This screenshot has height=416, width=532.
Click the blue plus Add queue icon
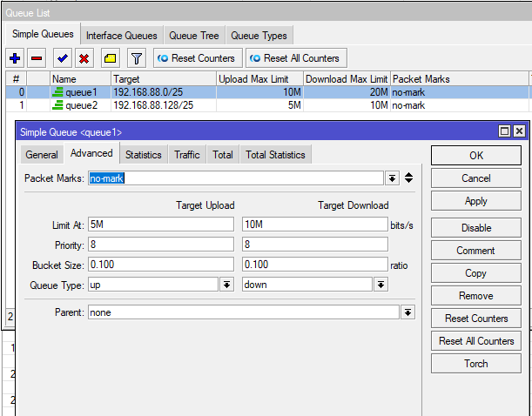14,58
